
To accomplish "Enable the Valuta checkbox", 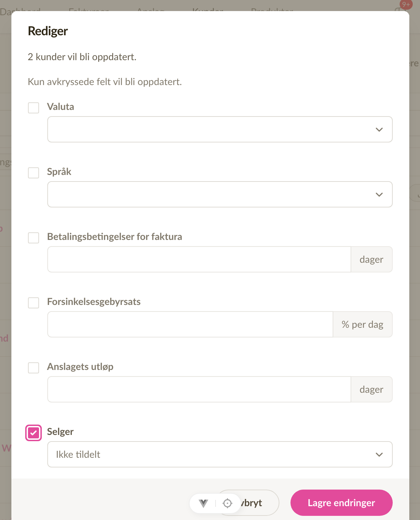I will [34, 108].
